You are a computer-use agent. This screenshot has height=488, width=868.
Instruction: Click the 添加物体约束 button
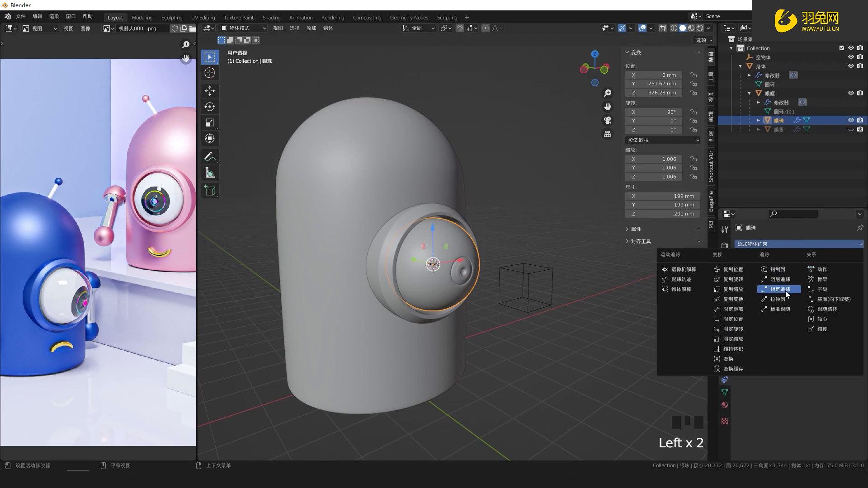798,244
